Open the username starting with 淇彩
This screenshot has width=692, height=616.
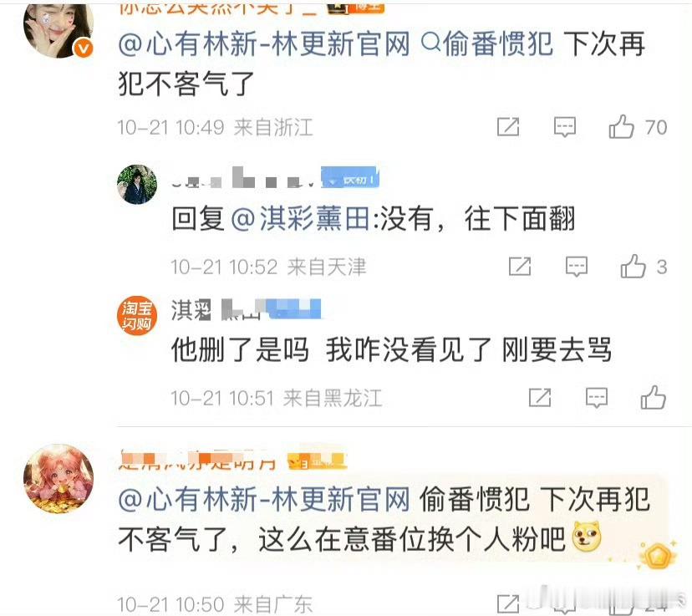click(246, 309)
